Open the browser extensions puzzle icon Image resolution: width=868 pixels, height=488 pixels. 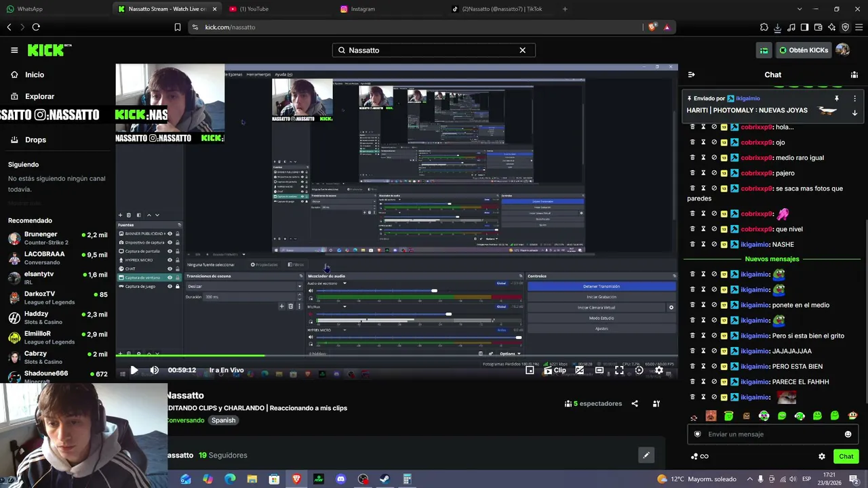coord(764,27)
